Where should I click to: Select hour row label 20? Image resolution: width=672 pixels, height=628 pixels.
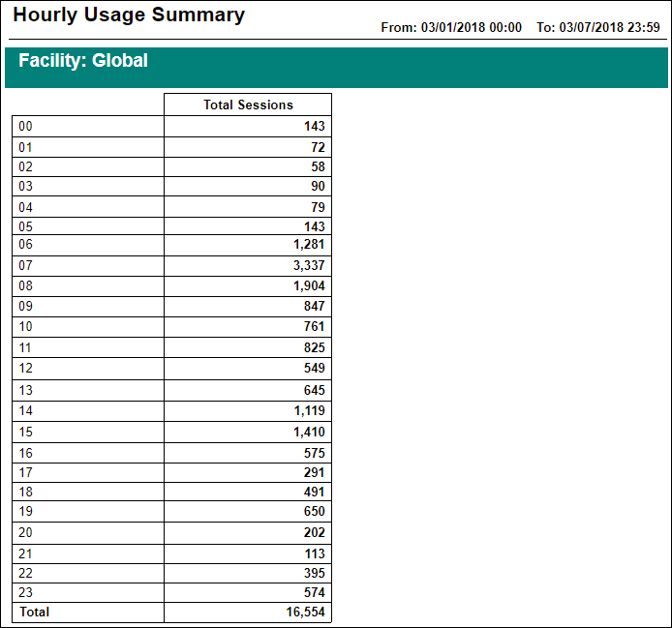pos(26,532)
